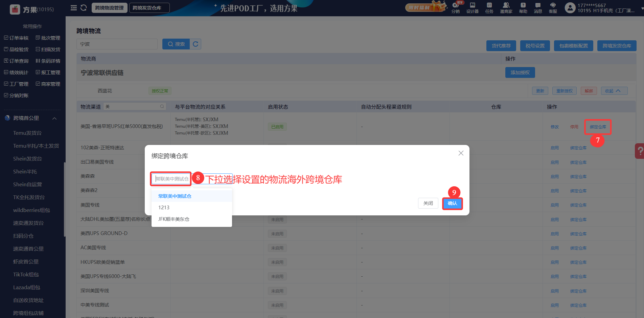Click the magnifier in the 物流渠道 filter
Image resolution: width=644 pixels, height=318 pixels.
[x=162, y=106]
